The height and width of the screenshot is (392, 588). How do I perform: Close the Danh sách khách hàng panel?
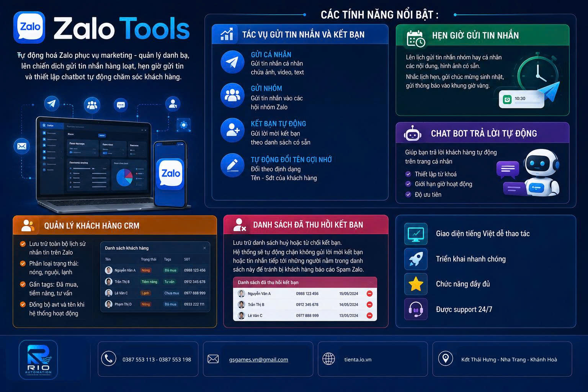point(204,248)
